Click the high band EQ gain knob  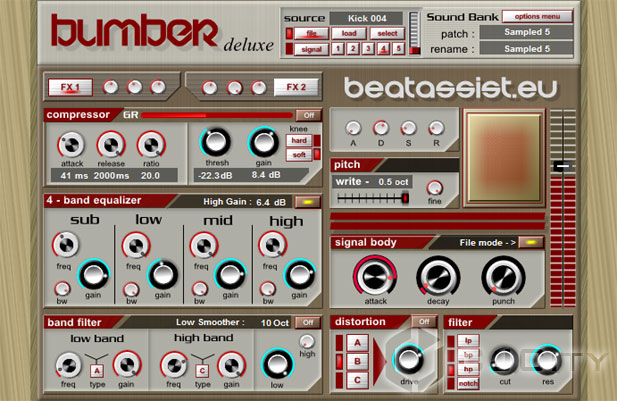pyautogui.click(x=300, y=274)
